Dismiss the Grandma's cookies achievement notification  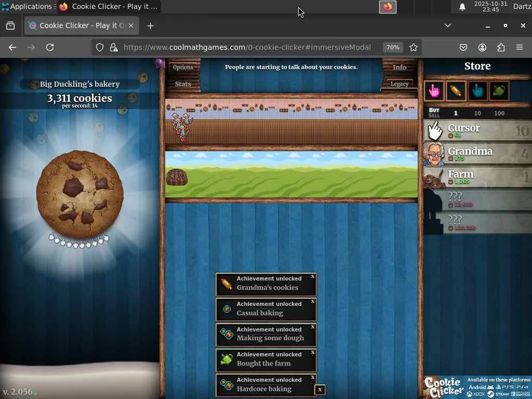[312, 276]
